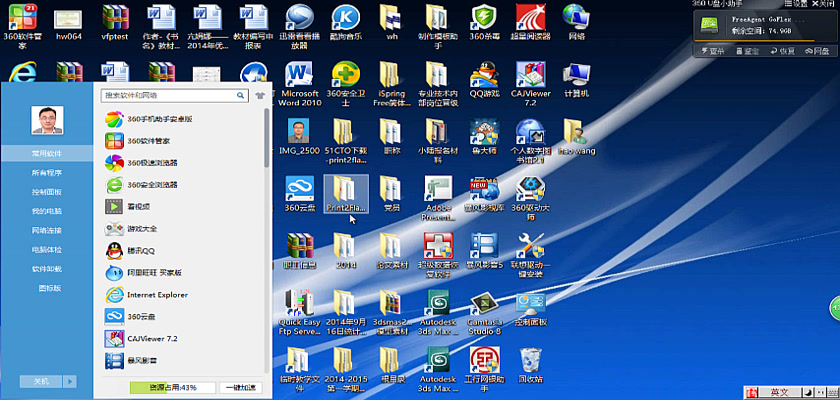840x400 pixels.
Task: Click the 资源占用 43% usage bar
Action: point(172,387)
